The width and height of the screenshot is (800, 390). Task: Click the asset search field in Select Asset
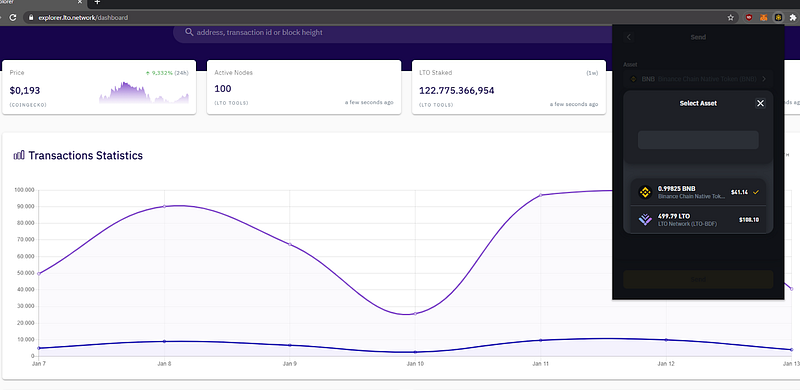coord(698,140)
